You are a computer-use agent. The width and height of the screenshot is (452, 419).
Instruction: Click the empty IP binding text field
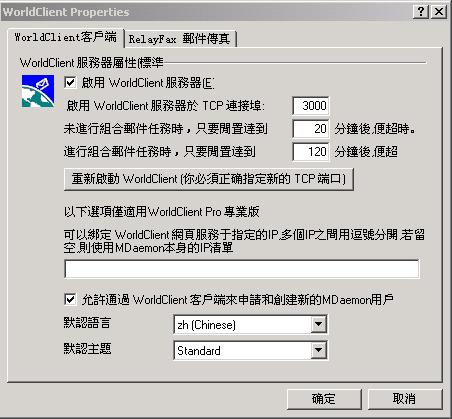(x=242, y=269)
